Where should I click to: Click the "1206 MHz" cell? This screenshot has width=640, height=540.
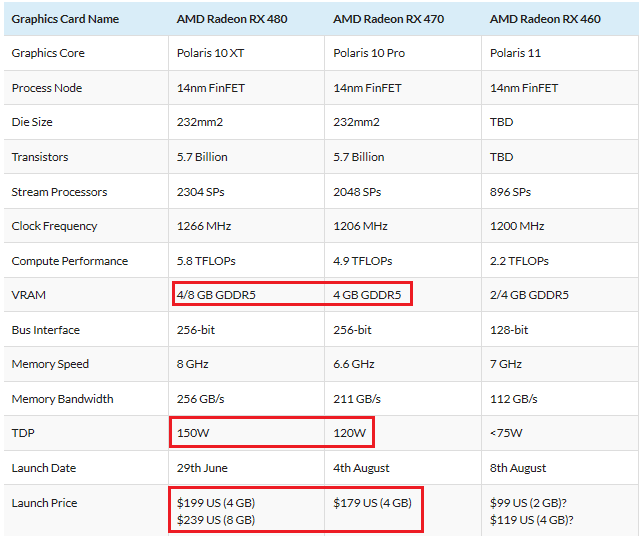point(360,226)
